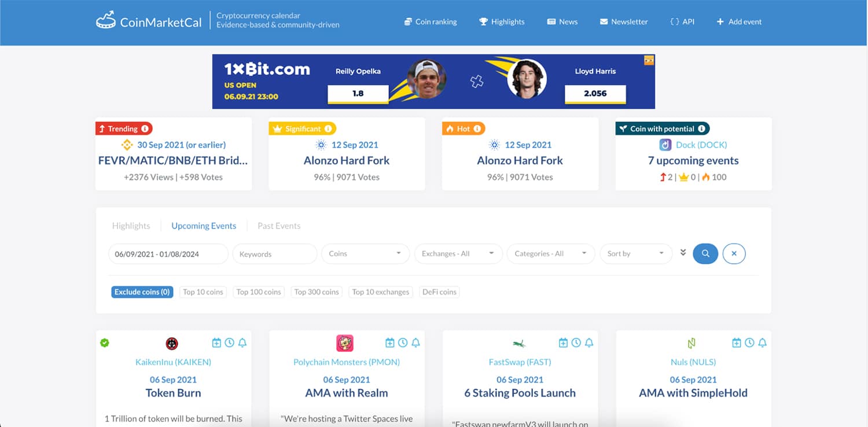Screen dimensions: 868x427
Task: Add FastSwap event to calendar icon
Action: pos(563,343)
